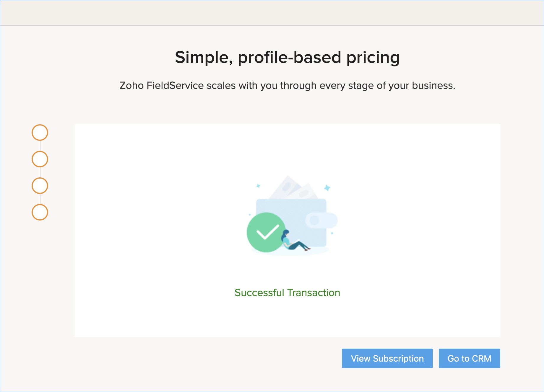Viewport: 544px width, 392px height.
Task: Click connector line between first and second steps
Action: 40,146
